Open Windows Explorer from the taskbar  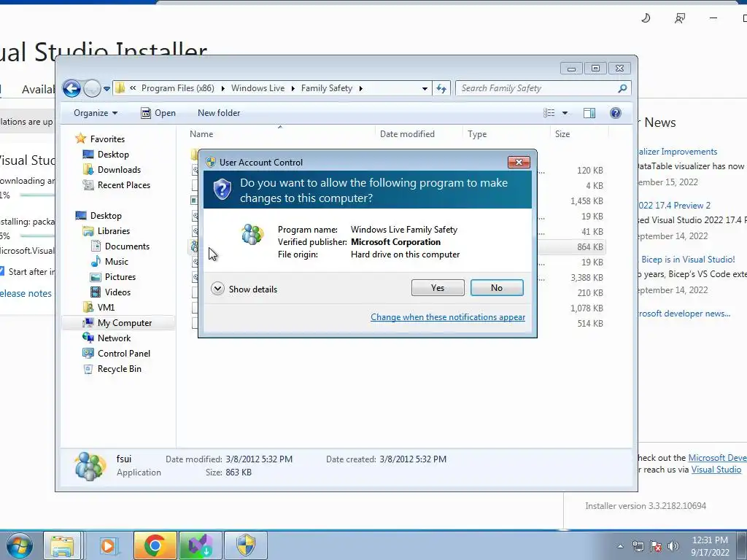click(x=62, y=545)
